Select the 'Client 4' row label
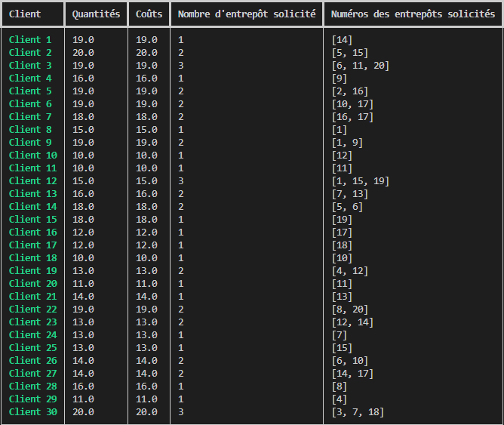Screen dimensions: 504x425 [x=30, y=78]
